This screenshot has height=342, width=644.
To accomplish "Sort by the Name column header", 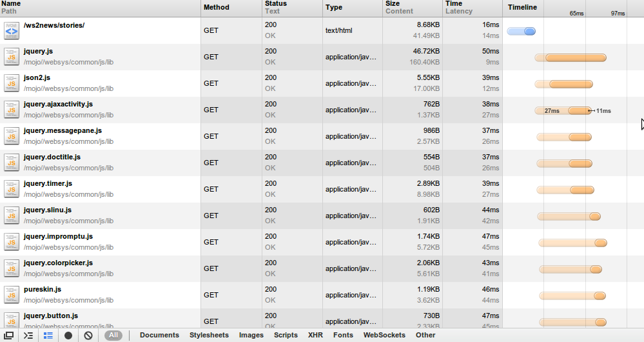I will click(x=12, y=4).
